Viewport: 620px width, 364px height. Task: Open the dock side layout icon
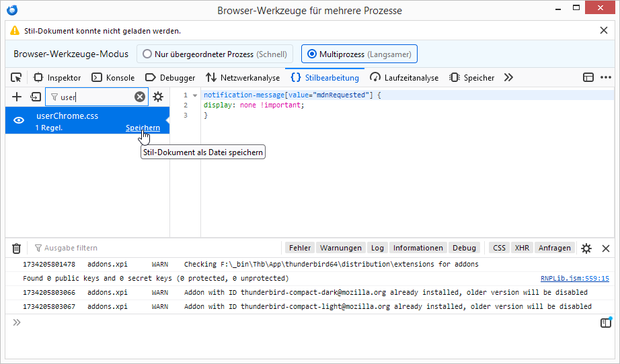tap(588, 77)
